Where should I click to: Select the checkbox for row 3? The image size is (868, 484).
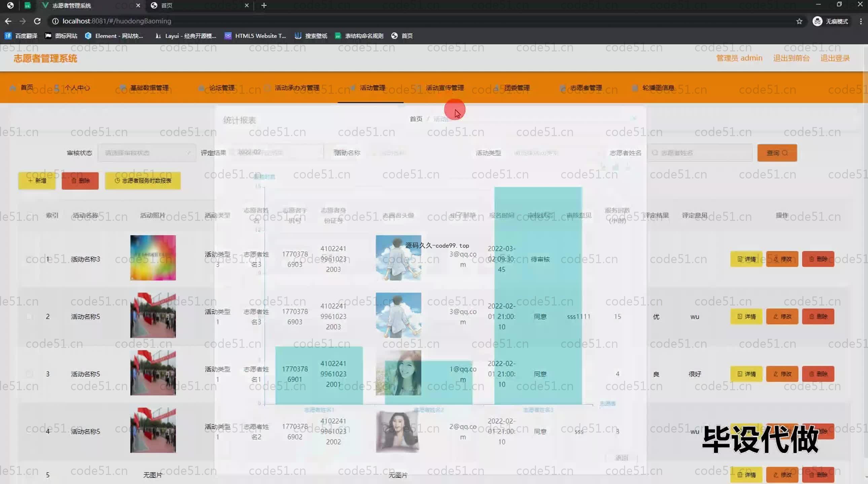(29, 374)
